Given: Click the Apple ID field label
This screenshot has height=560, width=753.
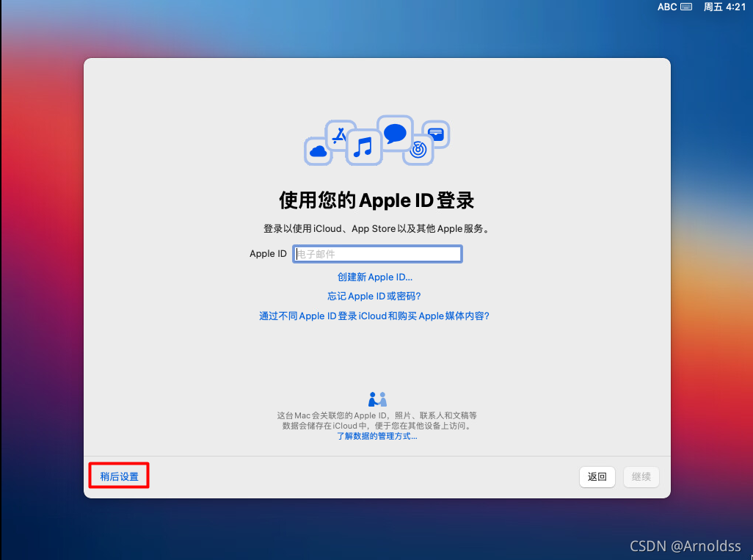Looking at the screenshot, I should coord(268,254).
